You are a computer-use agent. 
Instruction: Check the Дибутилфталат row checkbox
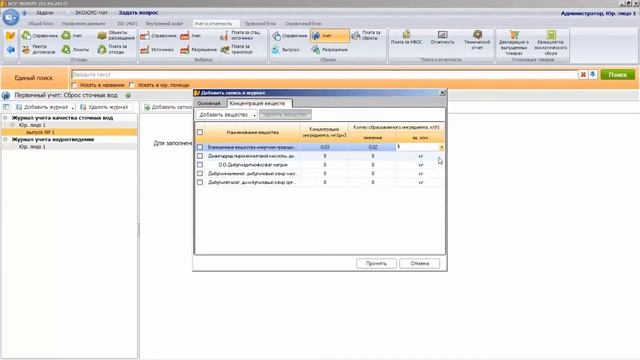(200, 182)
